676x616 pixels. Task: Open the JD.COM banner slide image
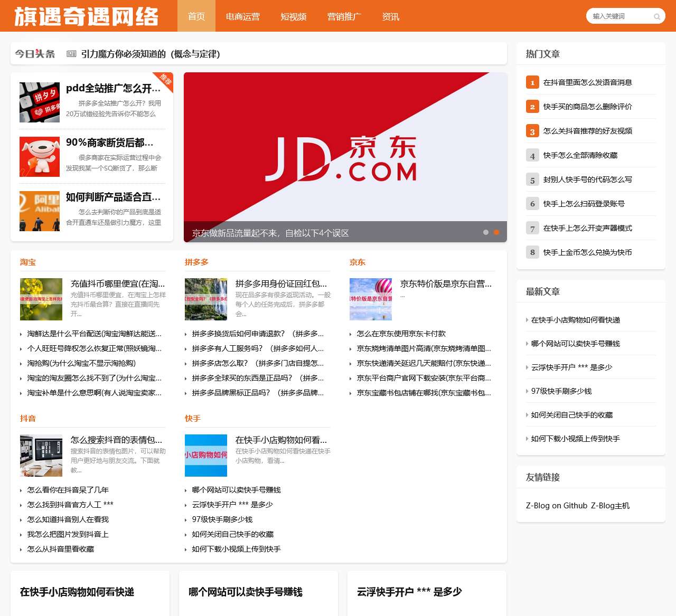[x=345, y=157]
